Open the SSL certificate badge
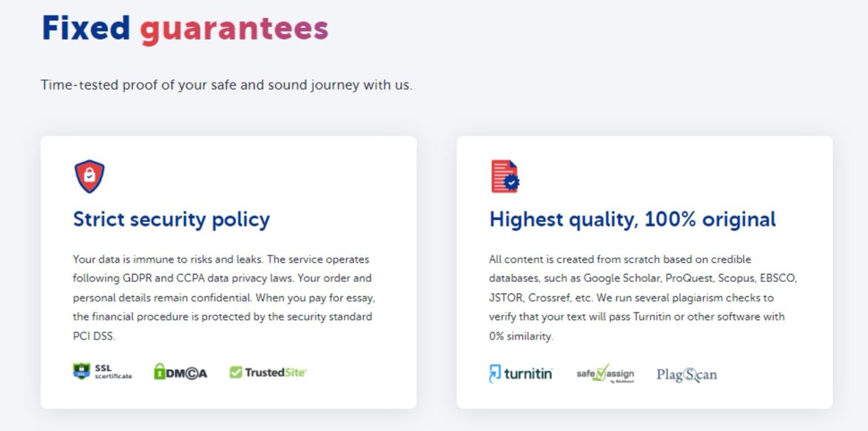The image size is (868, 431). [102, 371]
